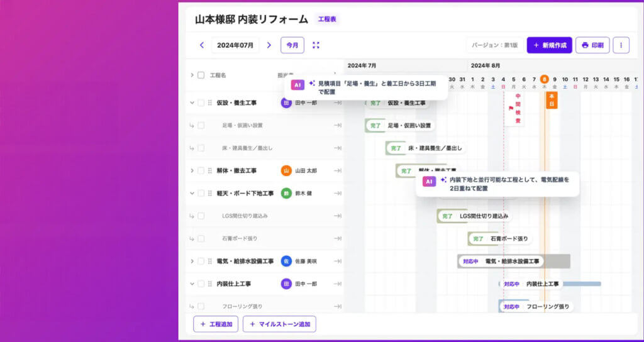Toggle the select-all checkbox in header

[x=201, y=75]
